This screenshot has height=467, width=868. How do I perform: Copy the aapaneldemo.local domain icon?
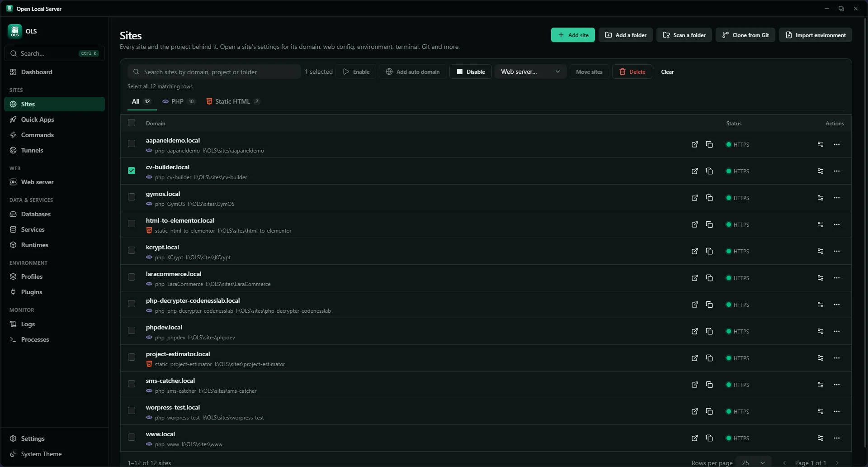click(709, 144)
